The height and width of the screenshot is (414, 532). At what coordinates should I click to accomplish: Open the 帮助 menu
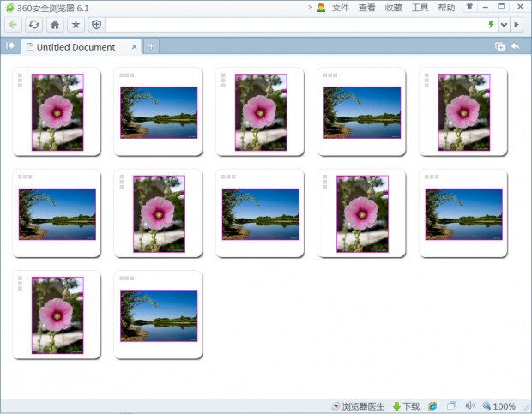446,8
